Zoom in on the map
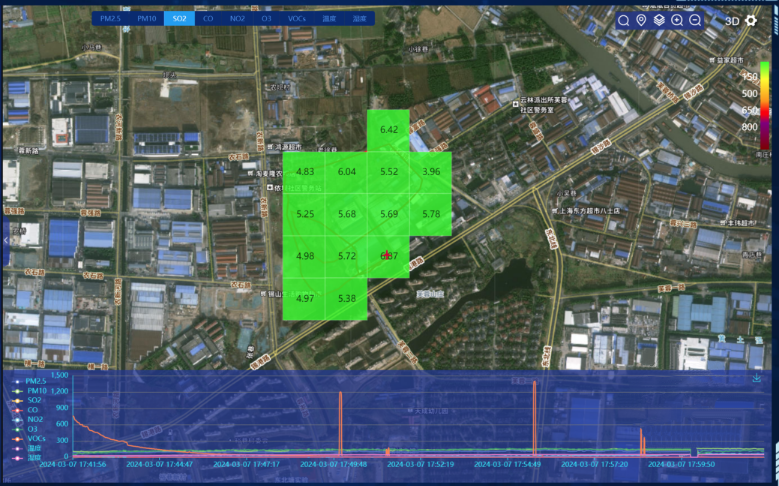 point(677,20)
